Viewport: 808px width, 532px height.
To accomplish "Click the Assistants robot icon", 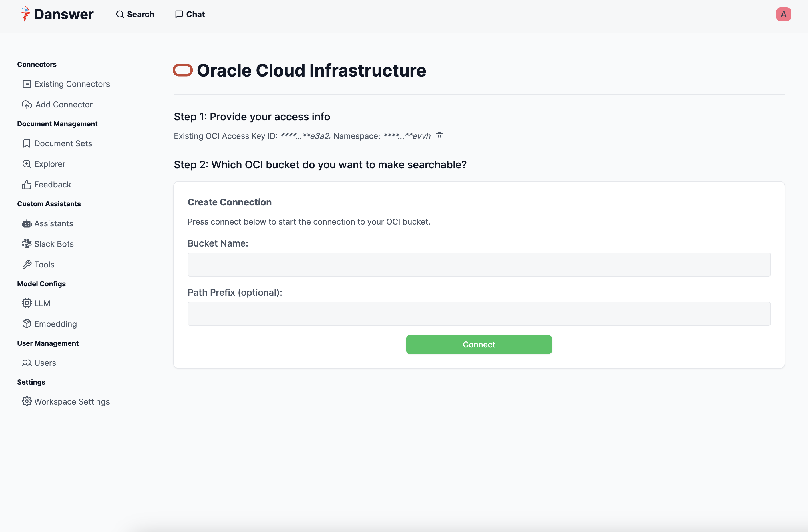I will [27, 224].
